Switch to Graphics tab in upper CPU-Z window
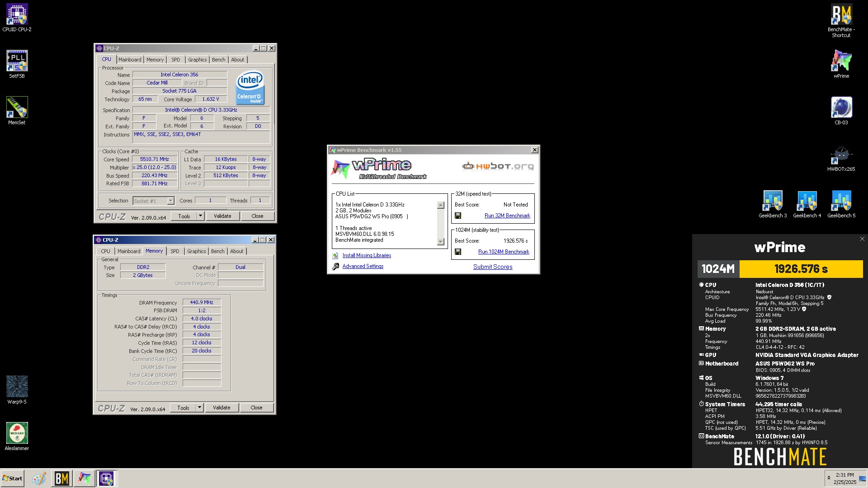The image size is (868, 488). click(x=198, y=60)
